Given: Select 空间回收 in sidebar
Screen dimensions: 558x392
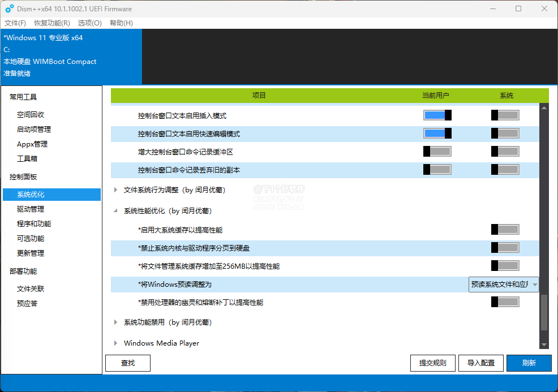Looking at the screenshot, I should 31,114.
